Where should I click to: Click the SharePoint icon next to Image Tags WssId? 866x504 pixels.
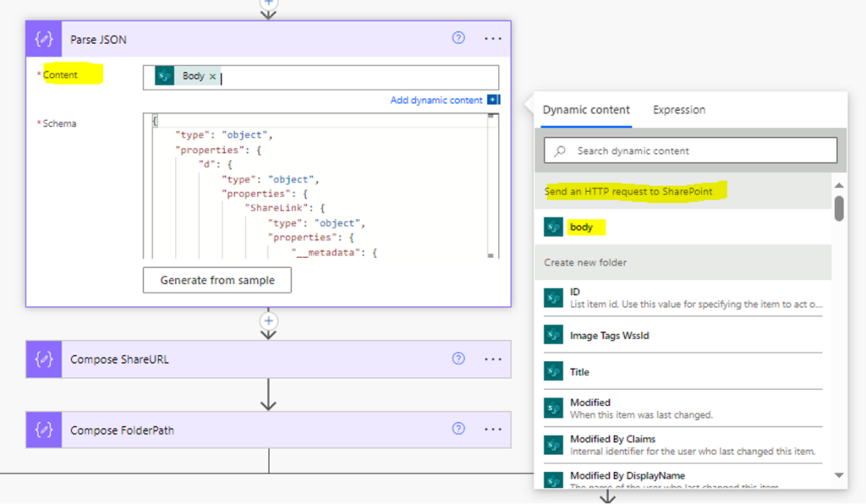552,336
